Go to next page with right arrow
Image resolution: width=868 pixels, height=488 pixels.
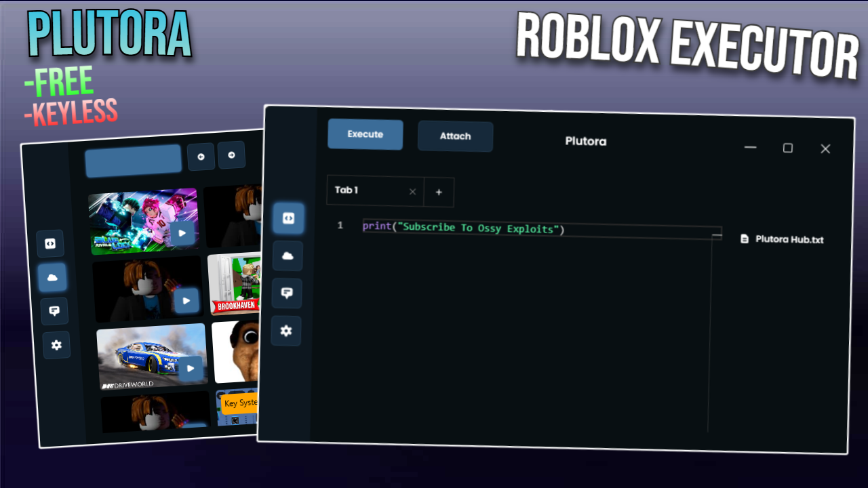231,155
